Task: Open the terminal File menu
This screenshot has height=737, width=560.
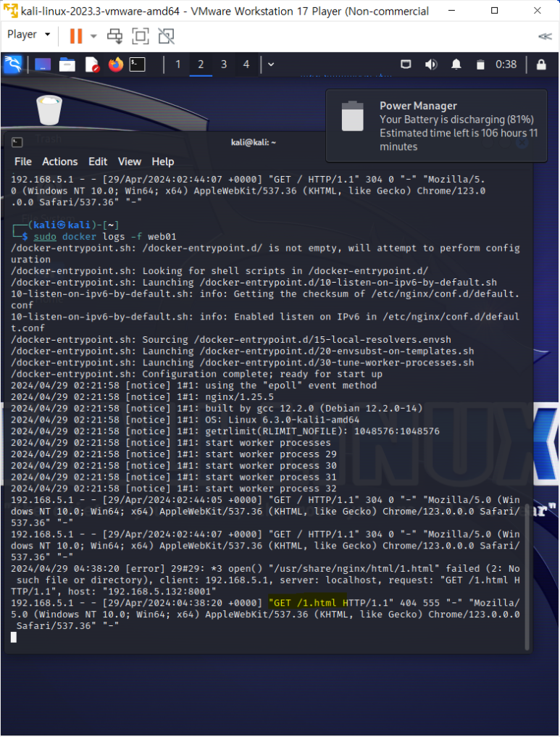Action: click(x=23, y=162)
